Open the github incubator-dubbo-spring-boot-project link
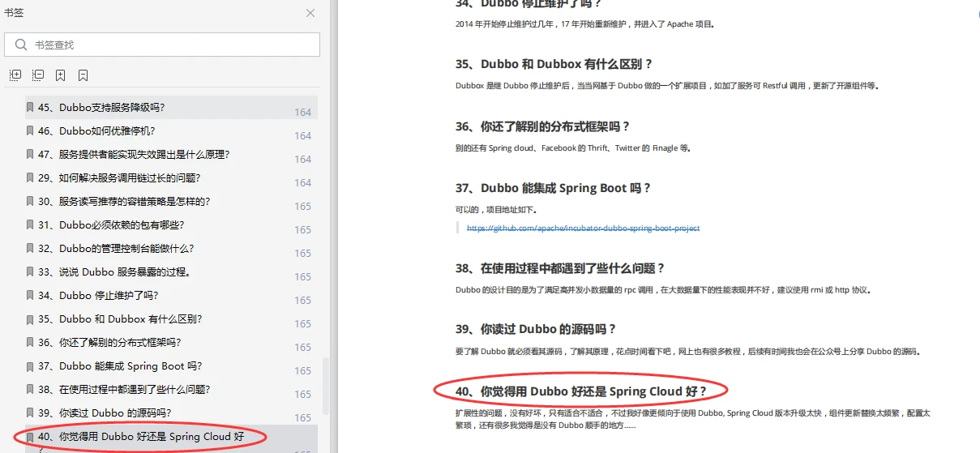 (583, 228)
